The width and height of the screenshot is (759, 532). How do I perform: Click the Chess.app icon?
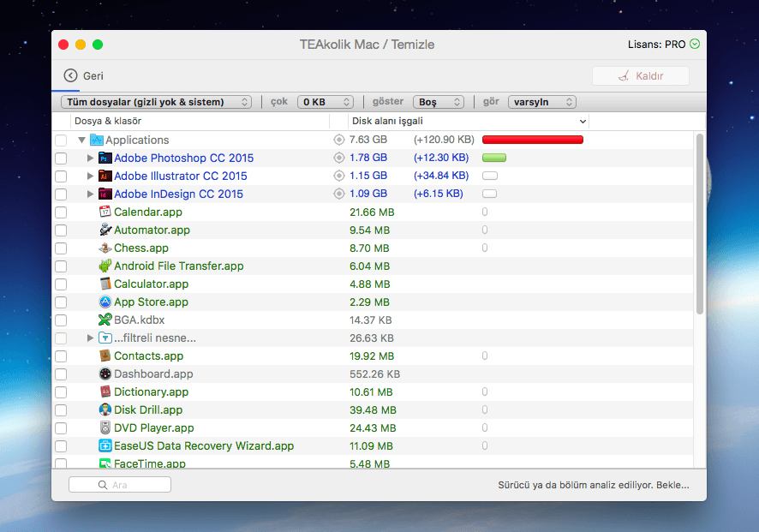tap(105, 248)
